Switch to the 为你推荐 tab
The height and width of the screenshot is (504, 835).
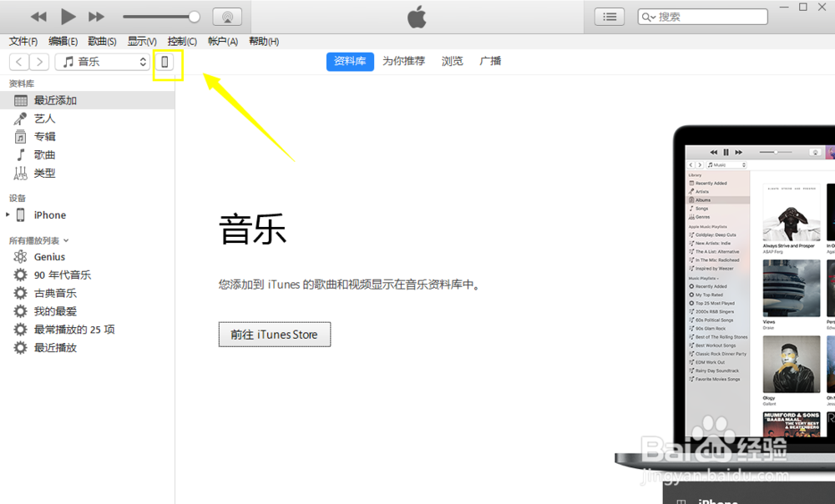[x=403, y=61]
